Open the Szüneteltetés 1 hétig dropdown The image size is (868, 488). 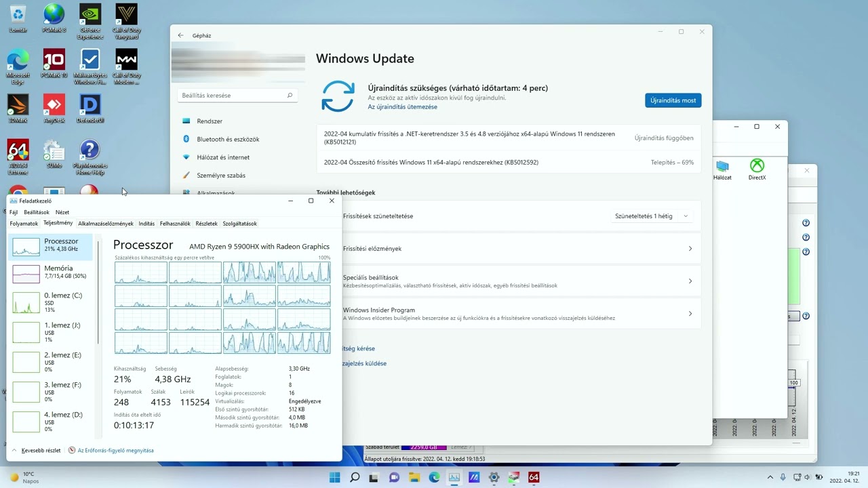(652, 216)
